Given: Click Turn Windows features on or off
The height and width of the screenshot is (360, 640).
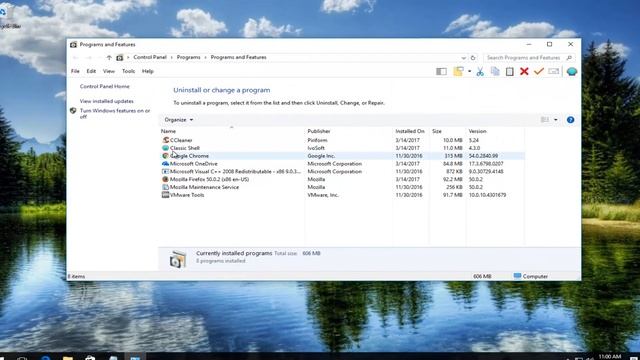Looking at the screenshot, I should [x=115, y=113].
